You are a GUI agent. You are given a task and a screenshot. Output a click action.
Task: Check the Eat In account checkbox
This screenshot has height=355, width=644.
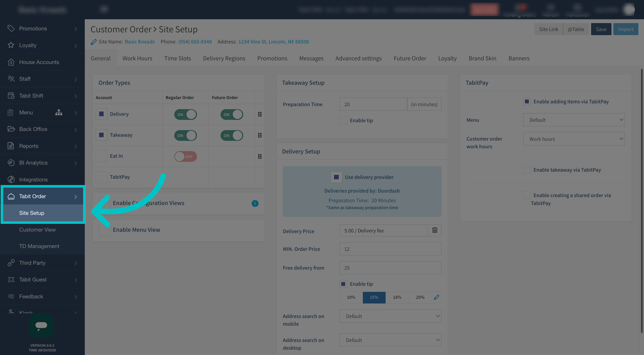(x=101, y=156)
